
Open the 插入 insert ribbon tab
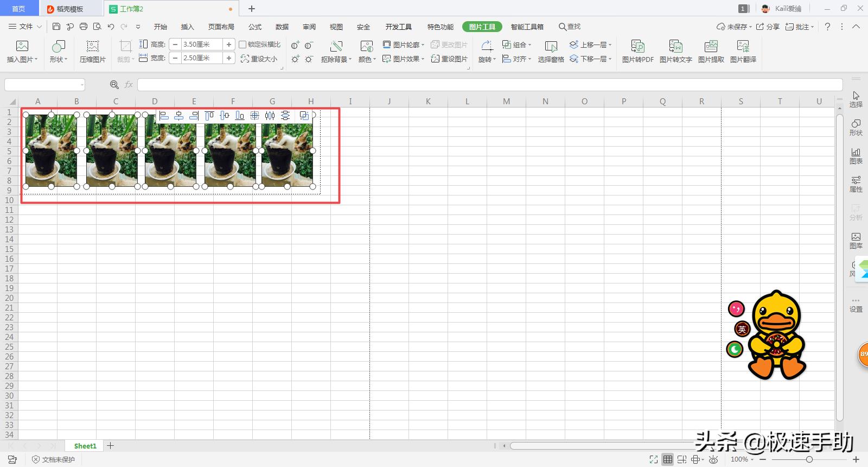tap(187, 27)
